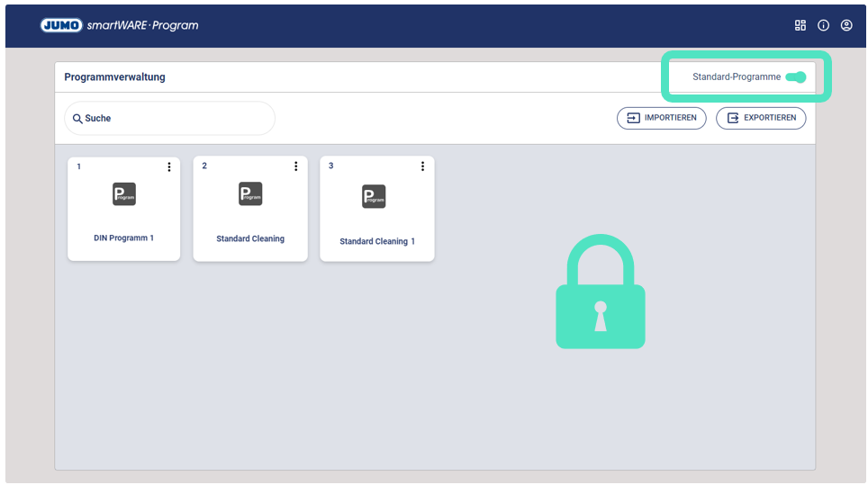Screen dimensions: 868x485
Task: Select the Standard Cleaning card title
Action: [x=250, y=239]
